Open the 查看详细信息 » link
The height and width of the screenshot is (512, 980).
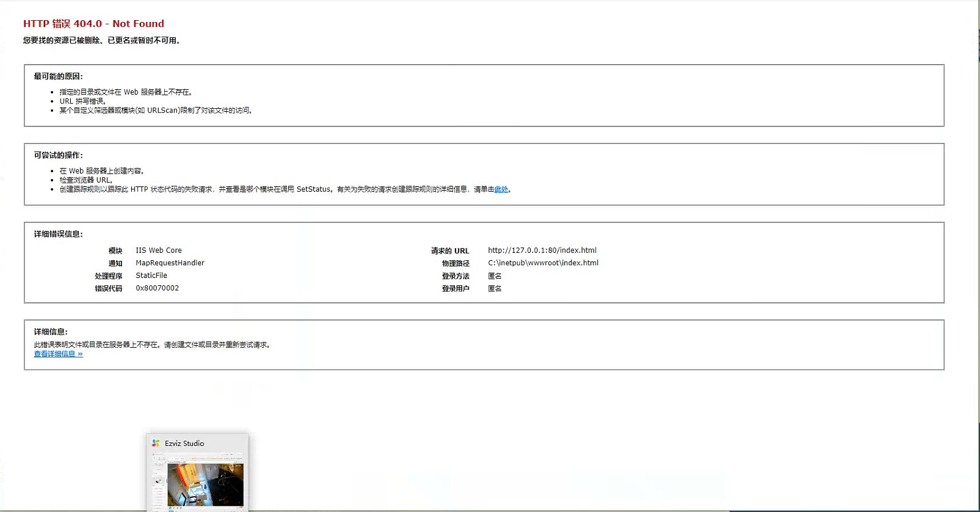[58, 354]
